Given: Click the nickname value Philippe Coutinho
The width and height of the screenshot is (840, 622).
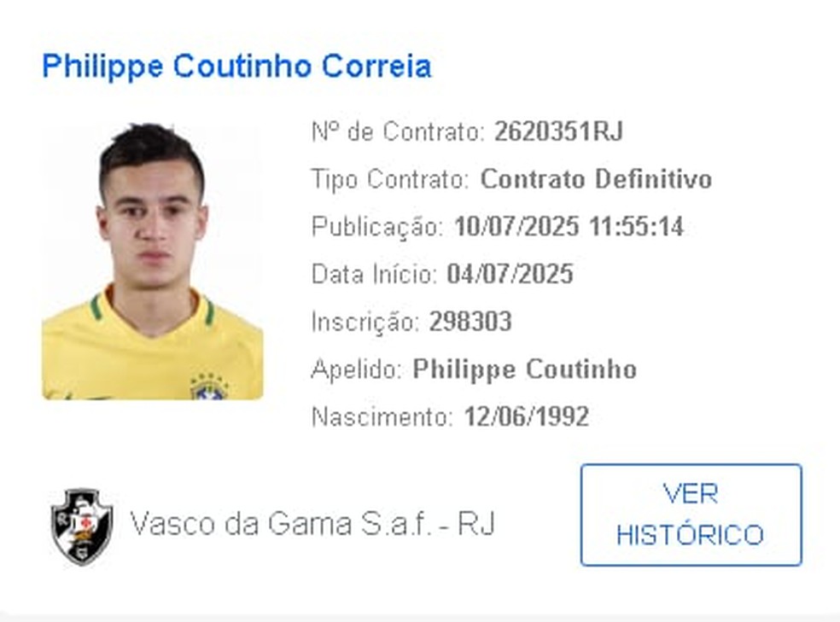Looking at the screenshot, I should tap(524, 369).
